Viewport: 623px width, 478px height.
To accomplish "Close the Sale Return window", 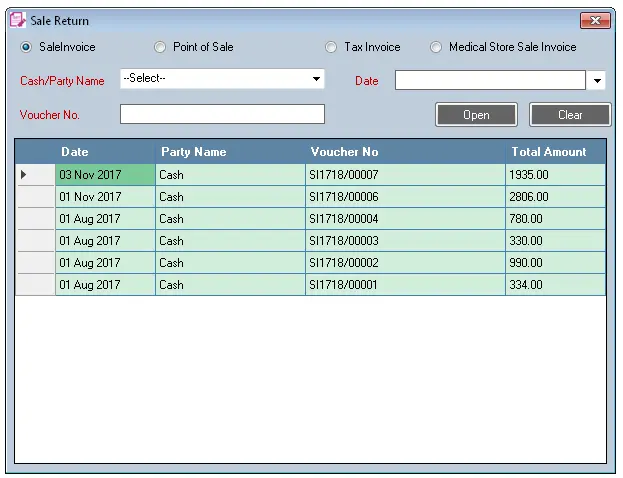I will pyautogui.click(x=595, y=20).
